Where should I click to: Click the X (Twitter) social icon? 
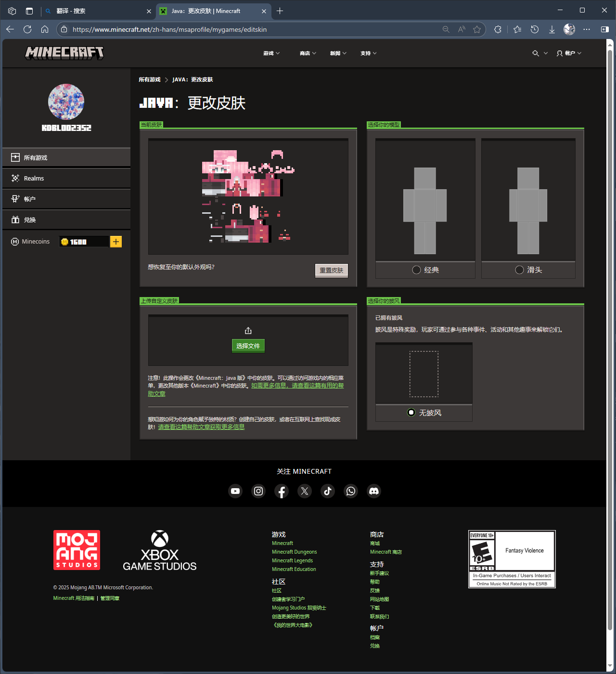305,491
